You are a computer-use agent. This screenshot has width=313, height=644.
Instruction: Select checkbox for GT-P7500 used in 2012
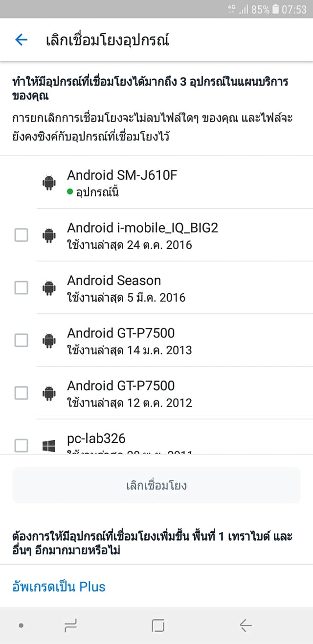click(21, 393)
